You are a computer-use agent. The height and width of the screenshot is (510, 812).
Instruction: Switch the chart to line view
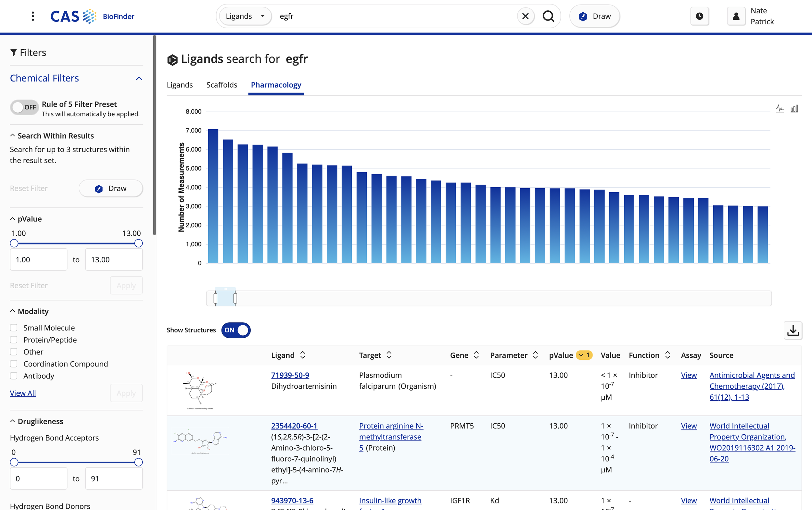(780, 108)
